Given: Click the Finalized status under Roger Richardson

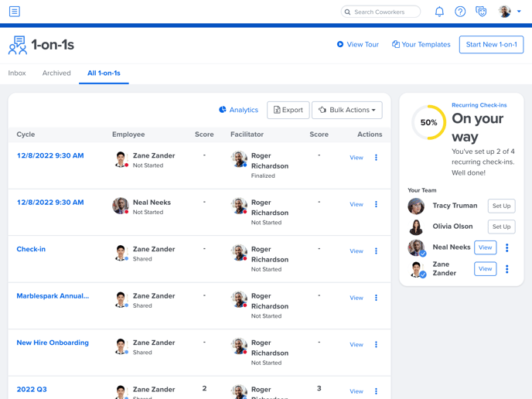Looking at the screenshot, I should click(263, 176).
